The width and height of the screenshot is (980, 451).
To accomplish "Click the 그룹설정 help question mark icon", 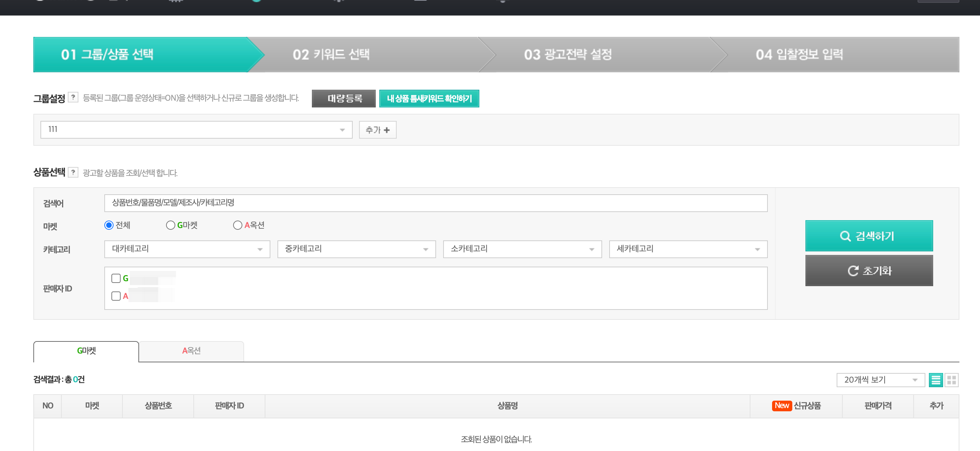I will [73, 98].
